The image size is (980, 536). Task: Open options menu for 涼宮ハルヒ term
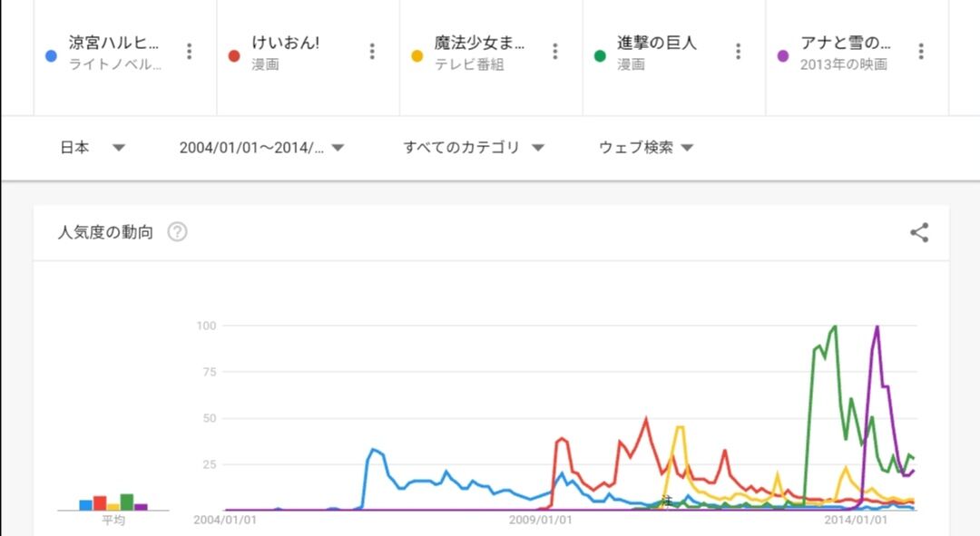coord(189,52)
